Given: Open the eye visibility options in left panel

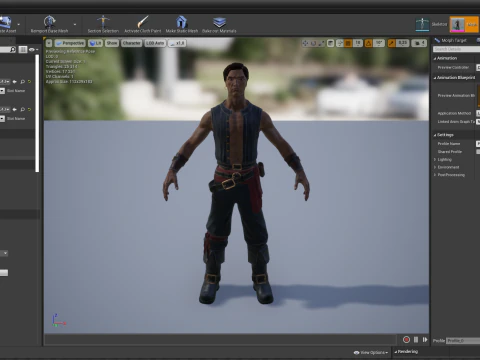Looking at the screenshot, I should 33,50.
